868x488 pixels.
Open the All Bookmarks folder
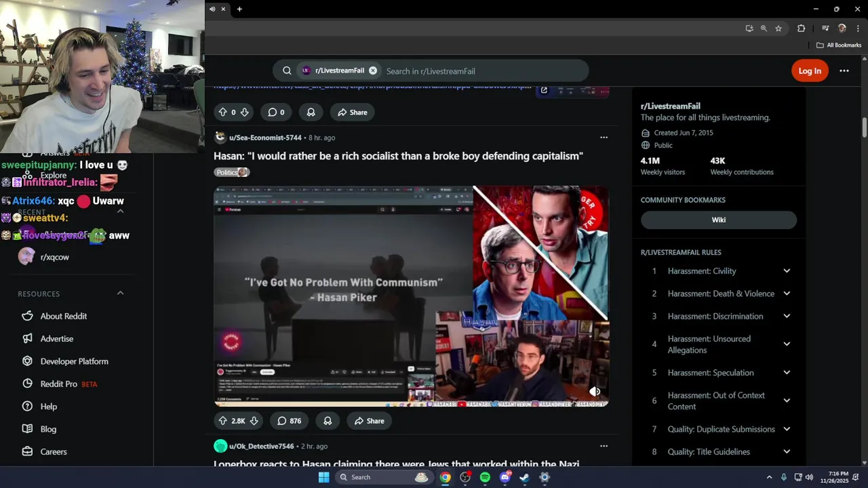coord(839,45)
